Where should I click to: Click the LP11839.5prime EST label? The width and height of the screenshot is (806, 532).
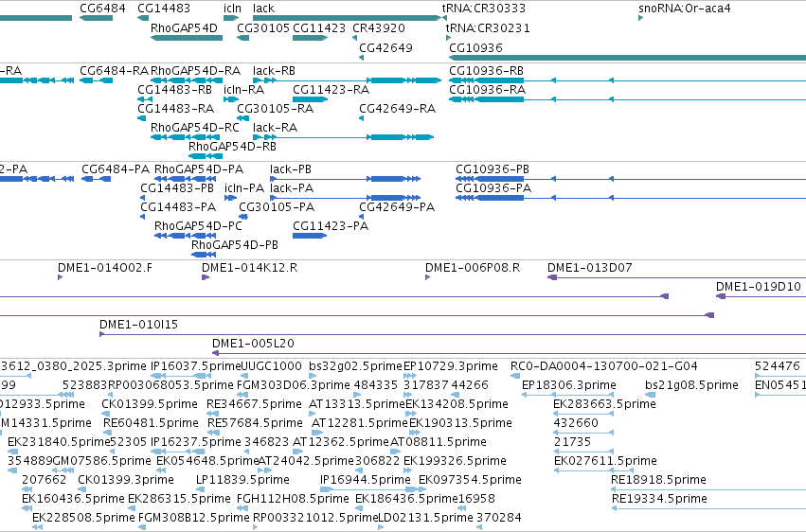coord(242,480)
